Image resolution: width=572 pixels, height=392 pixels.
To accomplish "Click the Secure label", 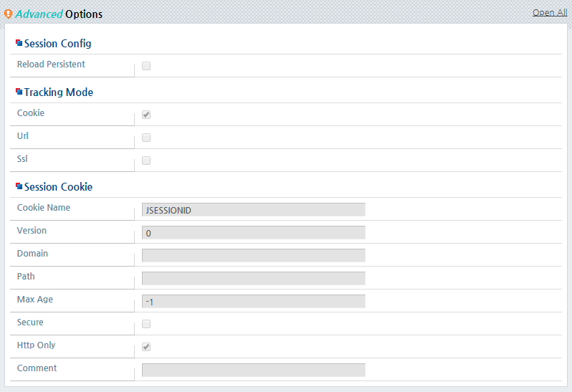I will coord(30,322).
